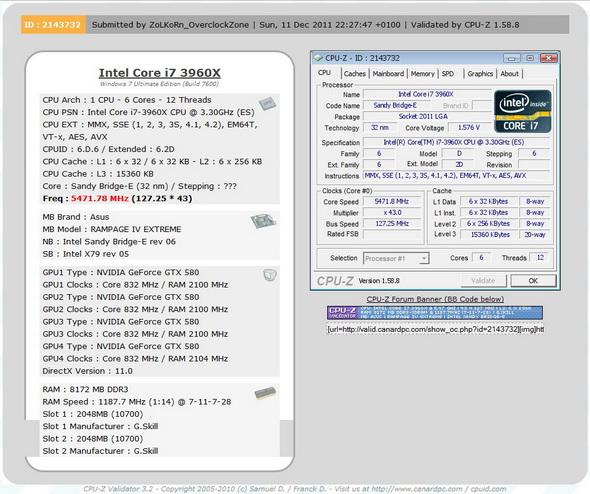Switch to the About tab
The height and width of the screenshot is (494, 590).
(x=509, y=74)
